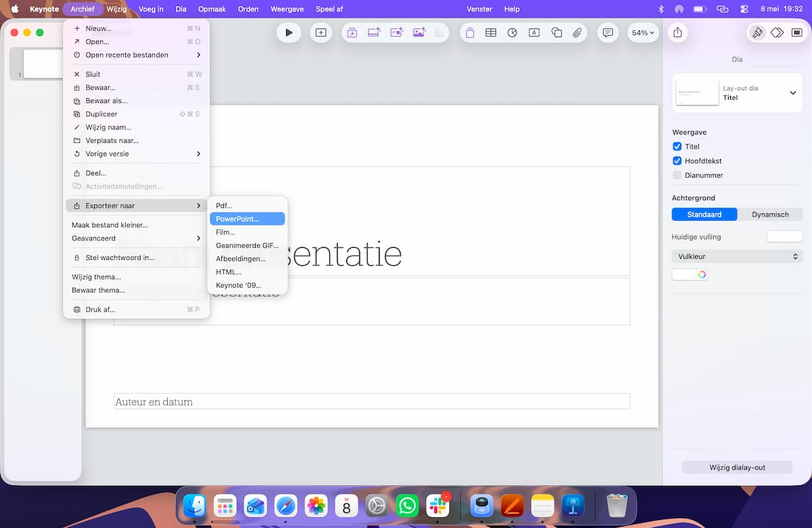Export as HTML...

click(x=248, y=272)
